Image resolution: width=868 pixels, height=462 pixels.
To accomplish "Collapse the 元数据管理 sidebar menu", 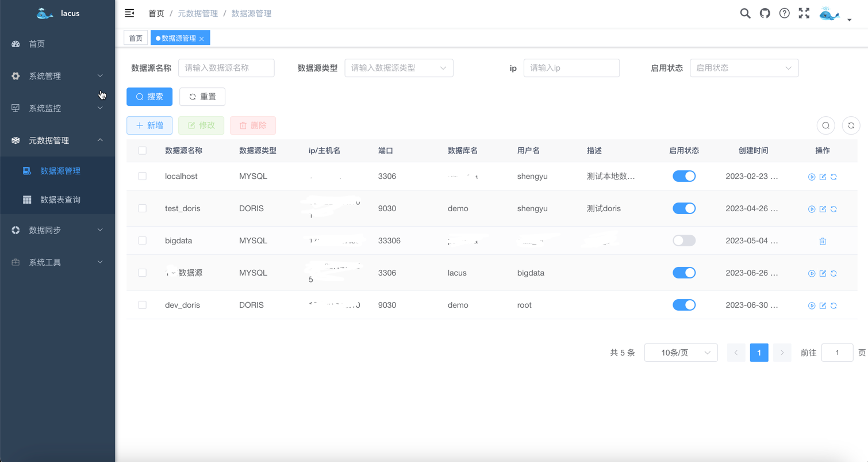I will point(57,140).
